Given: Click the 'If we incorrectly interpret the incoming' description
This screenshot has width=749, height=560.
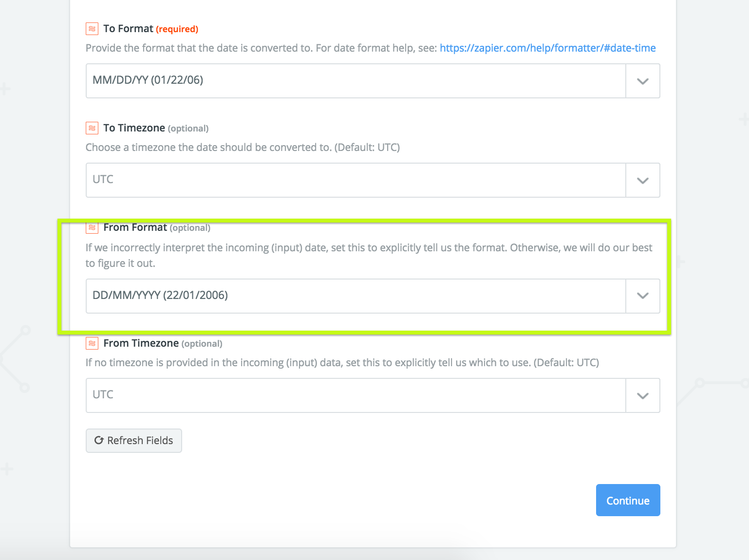Looking at the screenshot, I should coord(369,255).
